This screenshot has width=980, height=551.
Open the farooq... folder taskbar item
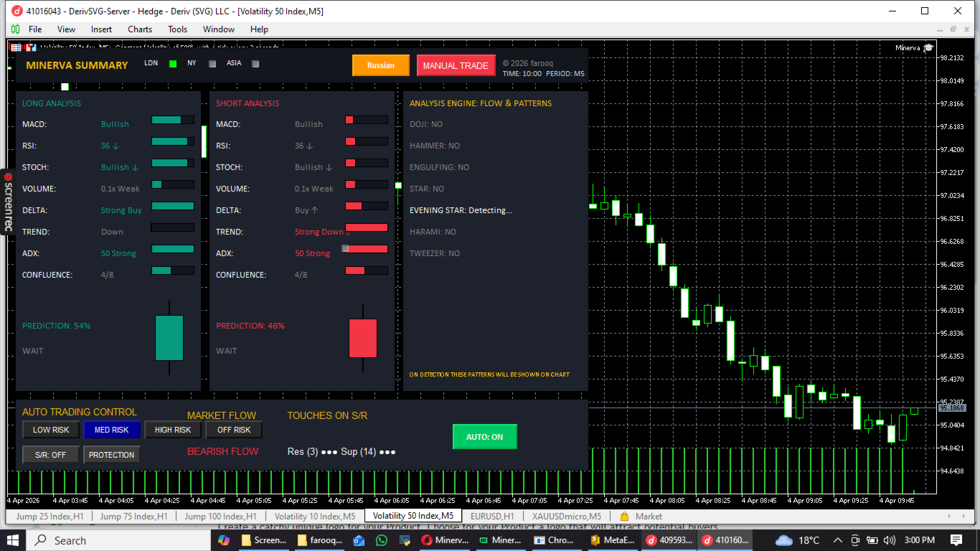click(320, 540)
